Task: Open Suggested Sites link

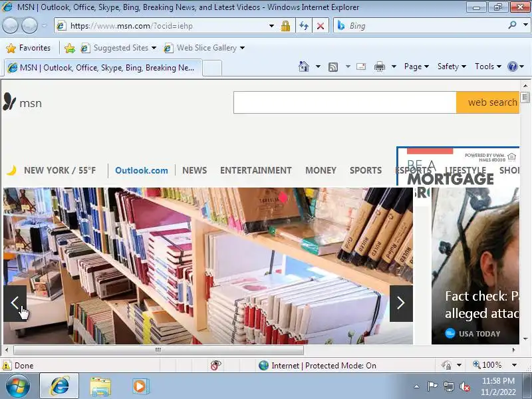Action: pos(115,48)
